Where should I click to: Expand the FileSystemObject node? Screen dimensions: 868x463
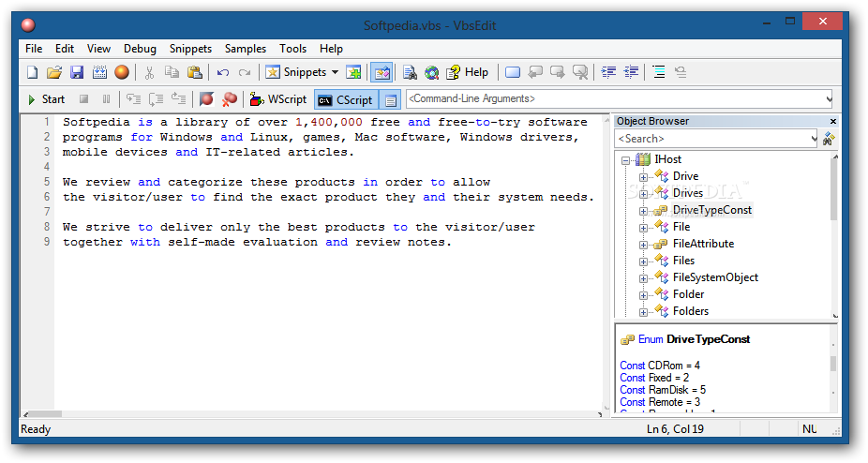pyautogui.click(x=643, y=278)
